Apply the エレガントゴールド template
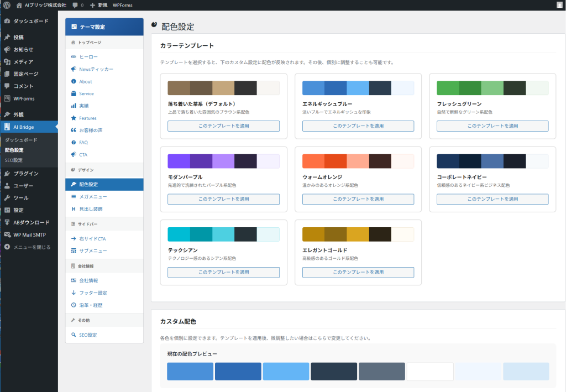This screenshot has height=392, width=566. pos(358,272)
